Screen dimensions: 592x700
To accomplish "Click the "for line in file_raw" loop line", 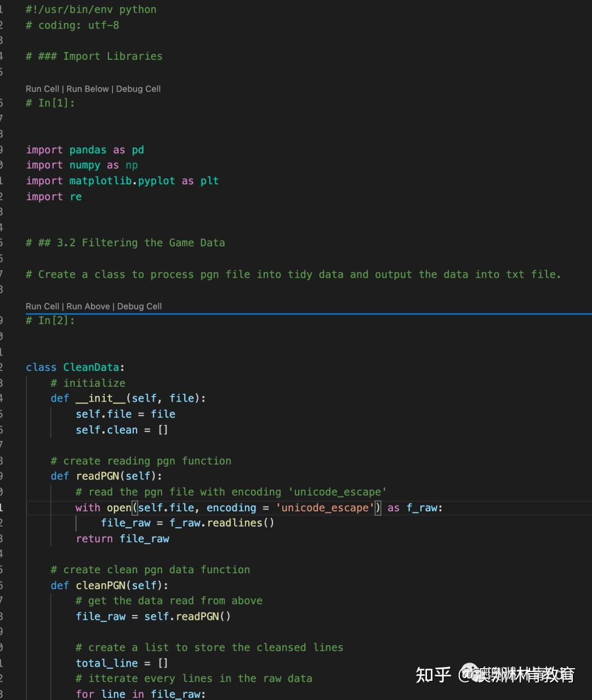I will (140, 694).
